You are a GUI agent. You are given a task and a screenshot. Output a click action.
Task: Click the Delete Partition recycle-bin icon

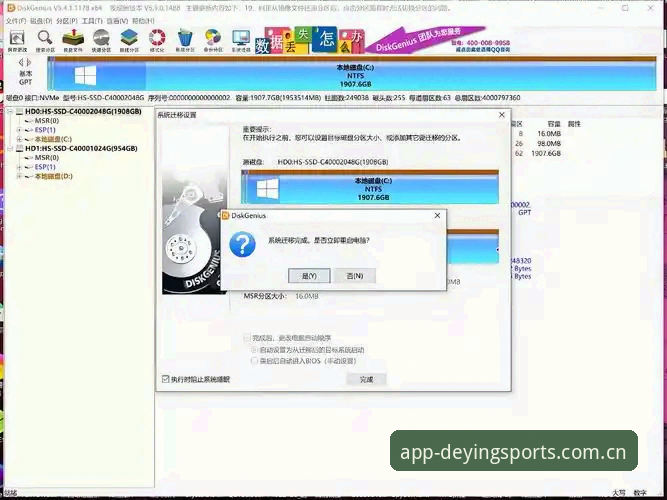(x=185, y=38)
